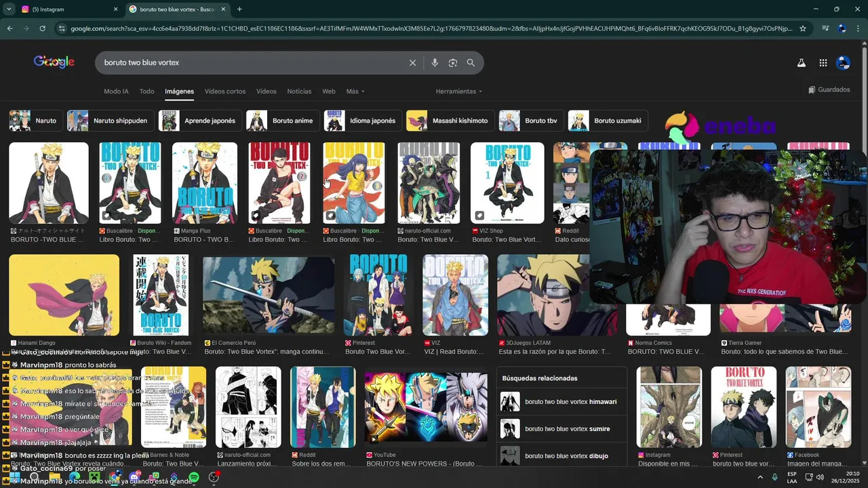Open El Comercio Perú image result
This screenshot has width=868, height=488.
tap(269, 295)
